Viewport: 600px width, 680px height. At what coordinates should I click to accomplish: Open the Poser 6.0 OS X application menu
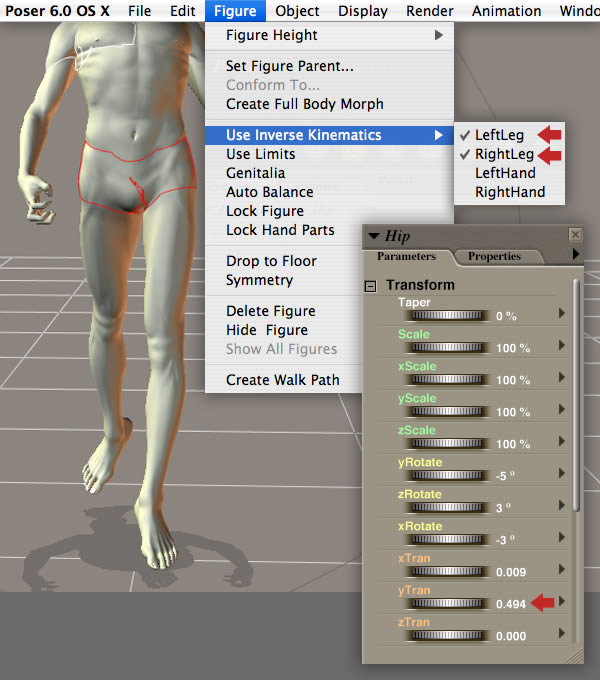[57, 11]
